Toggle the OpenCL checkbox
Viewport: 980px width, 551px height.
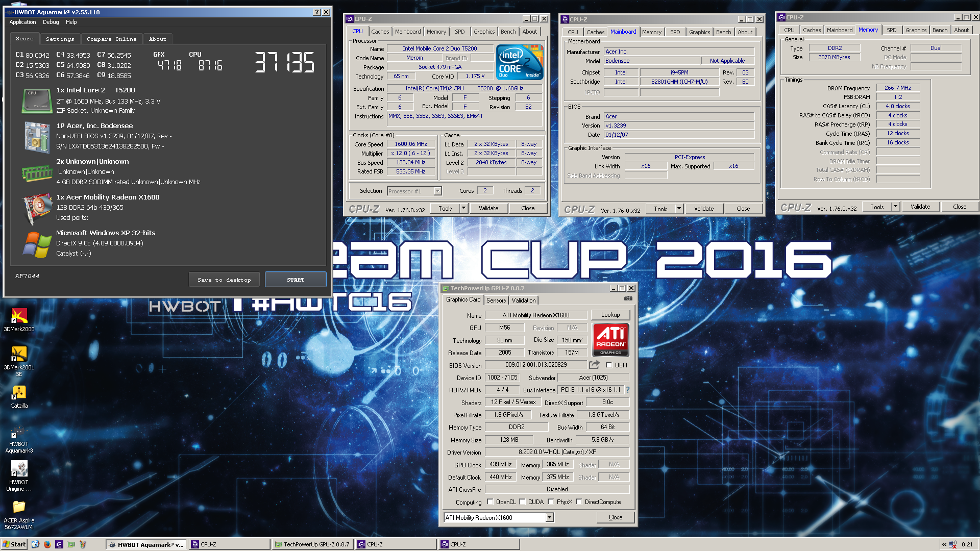[490, 502]
